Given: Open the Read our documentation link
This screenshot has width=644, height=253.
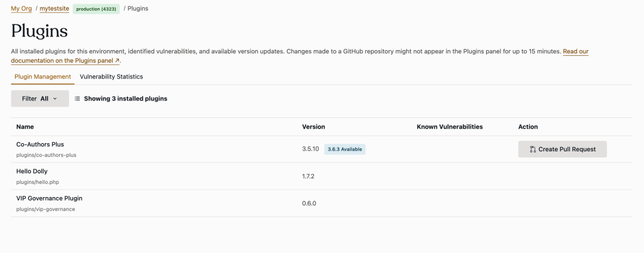Looking at the screenshot, I should click(x=575, y=51).
